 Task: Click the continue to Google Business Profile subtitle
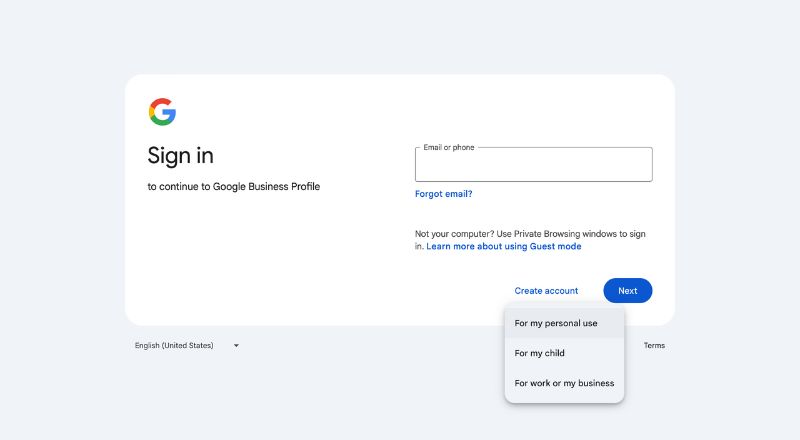234,186
